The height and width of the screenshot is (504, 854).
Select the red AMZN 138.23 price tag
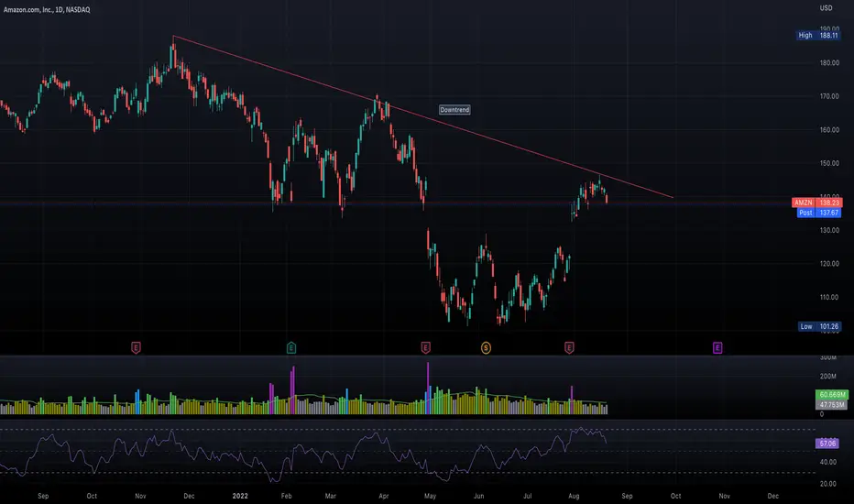(x=817, y=203)
